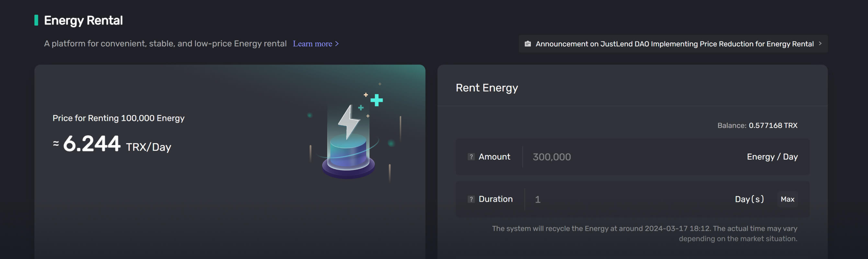Click the JustLend DAO price reduction announcement
The width and height of the screenshot is (868, 259).
(674, 43)
